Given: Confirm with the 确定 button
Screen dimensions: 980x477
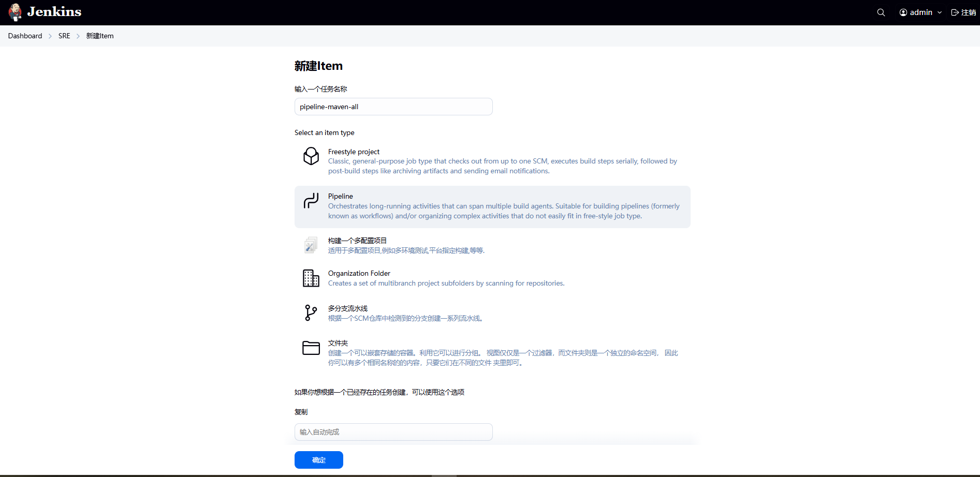Looking at the screenshot, I should (319, 460).
